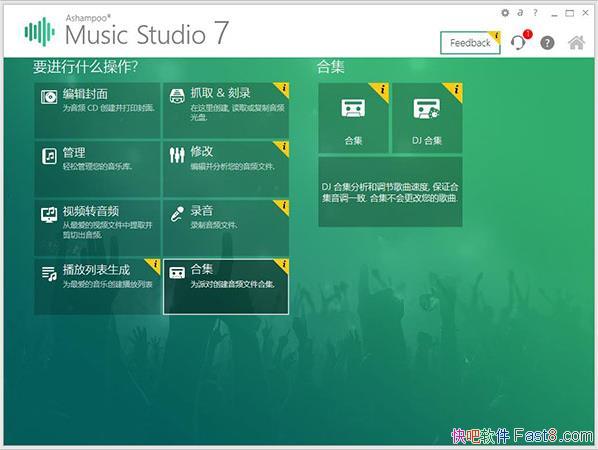598x450 pixels.
Task: Click the CD cover icon beside 编辑封面
Action: (49, 97)
